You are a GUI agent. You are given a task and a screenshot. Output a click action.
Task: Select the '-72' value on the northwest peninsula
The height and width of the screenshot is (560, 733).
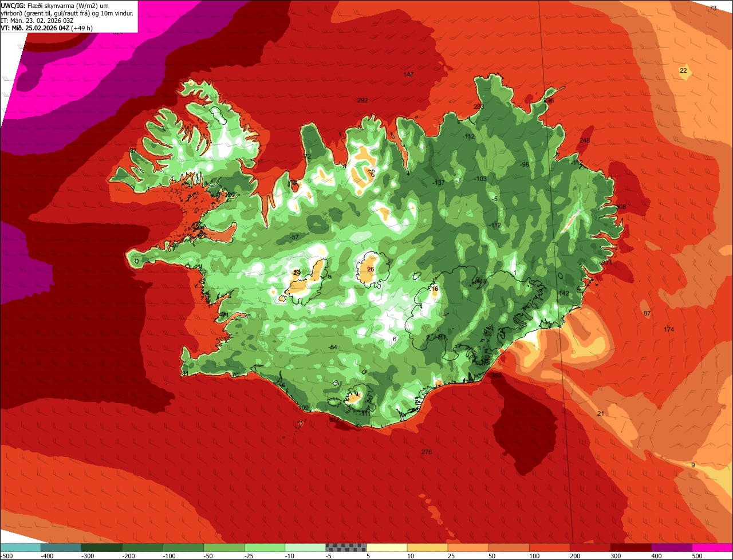coord(306,156)
